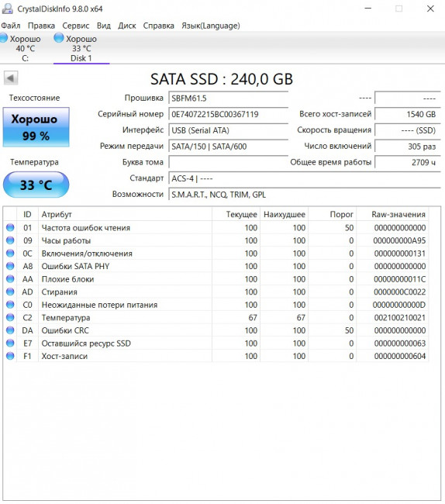This screenshot has width=445, height=504.
Task: Click the rotation speed value ---- (SSD)
Action: [x=408, y=130]
